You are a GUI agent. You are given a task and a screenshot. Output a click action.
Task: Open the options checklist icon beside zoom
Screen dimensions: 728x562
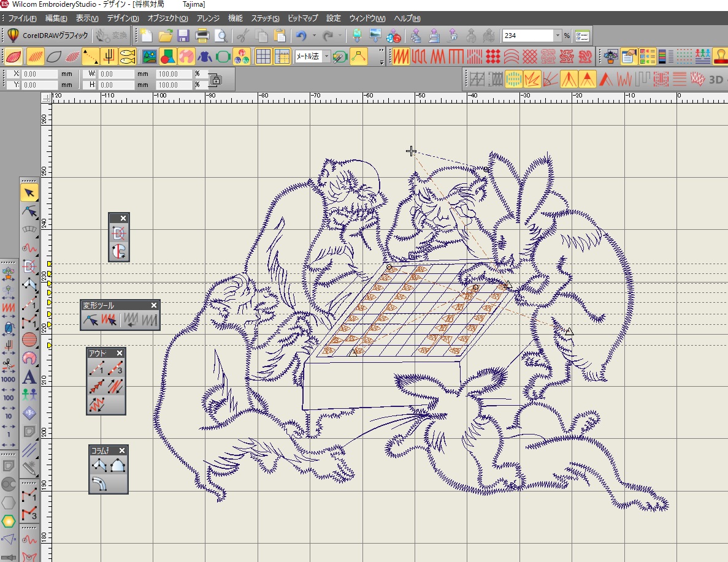pyautogui.click(x=582, y=36)
